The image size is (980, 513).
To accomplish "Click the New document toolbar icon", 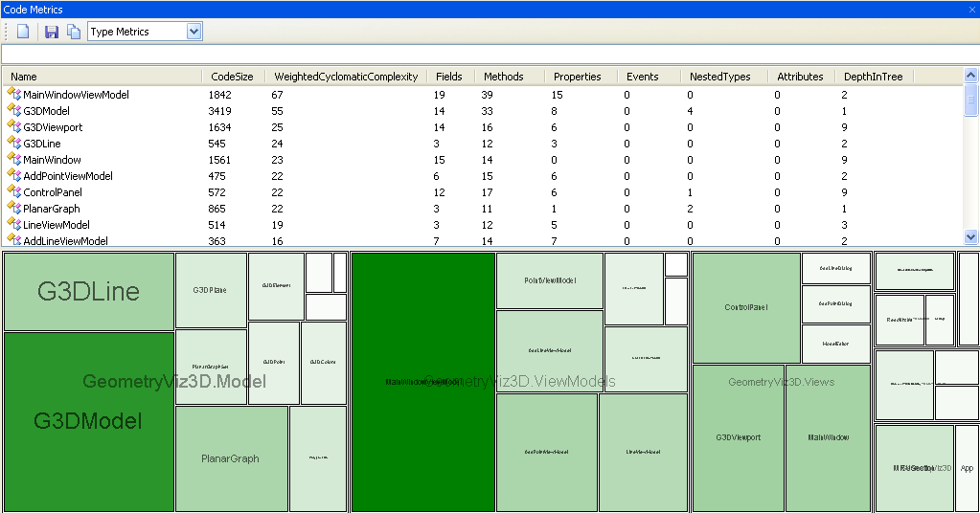I will pyautogui.click(x=23, y=32).
